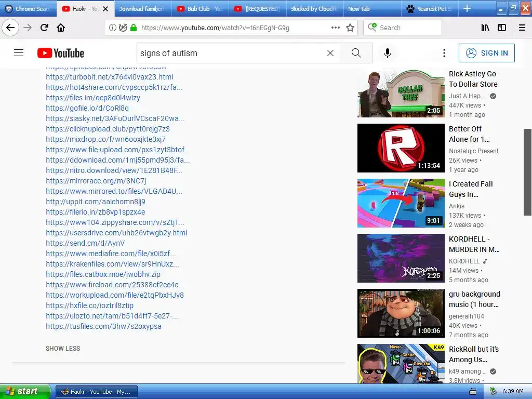Reload the page with the refresh icon
532x399 pixels.
(x=44, y=28)
